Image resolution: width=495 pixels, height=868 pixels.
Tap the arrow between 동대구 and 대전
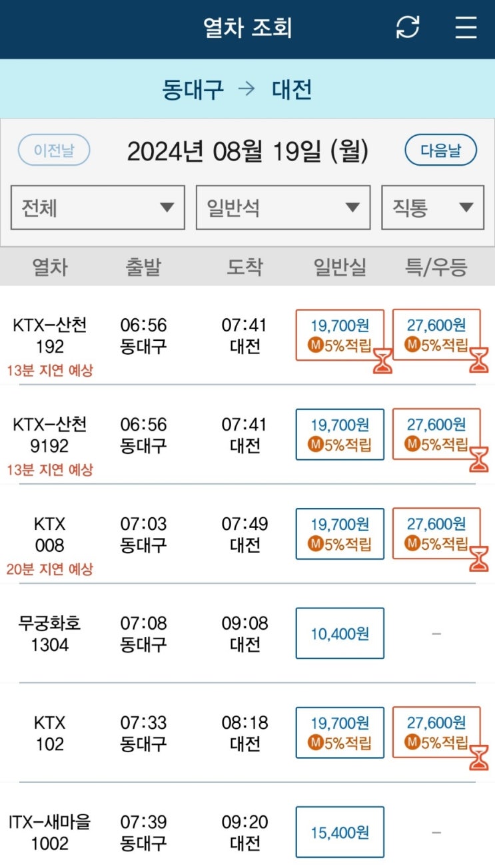(x=247, y=89)
